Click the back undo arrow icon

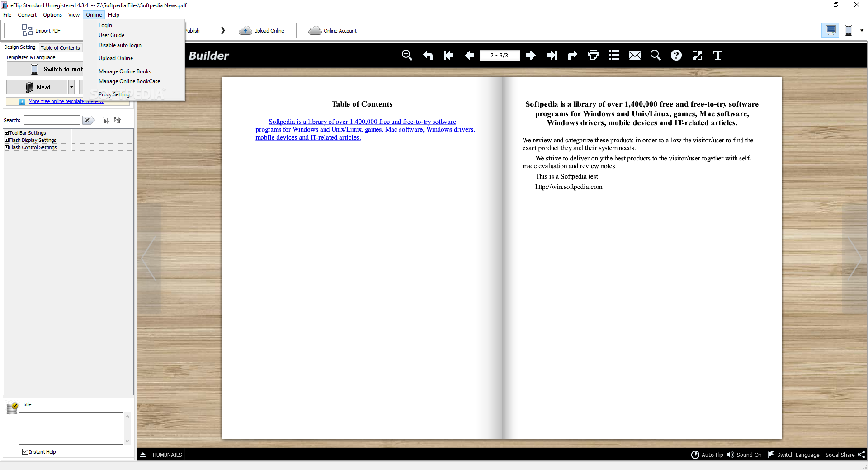click(x=428, y=55)
